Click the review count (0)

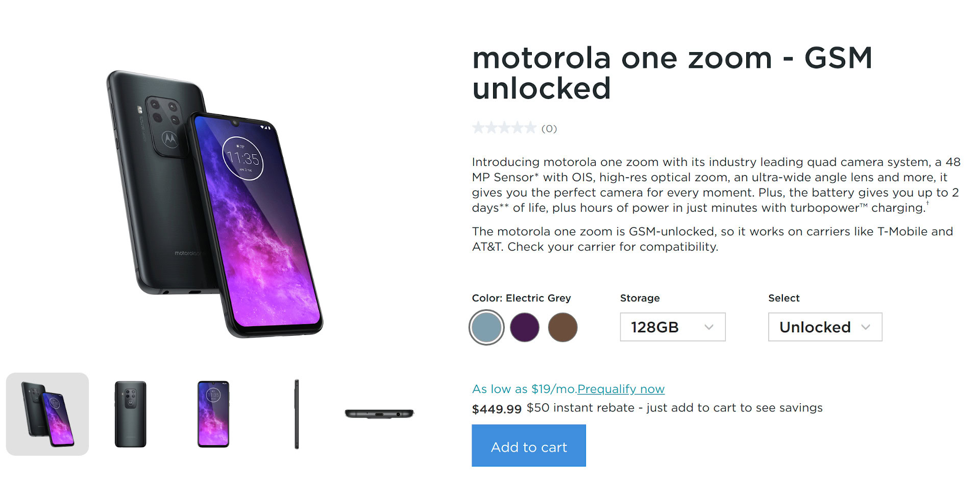click(x=549, y=129)
